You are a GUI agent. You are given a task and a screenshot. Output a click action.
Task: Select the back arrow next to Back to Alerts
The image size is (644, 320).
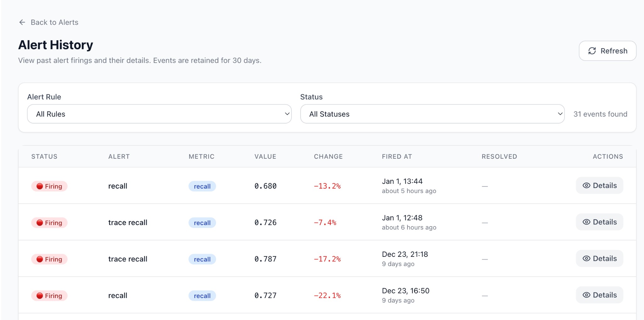[x=22, y=22]
